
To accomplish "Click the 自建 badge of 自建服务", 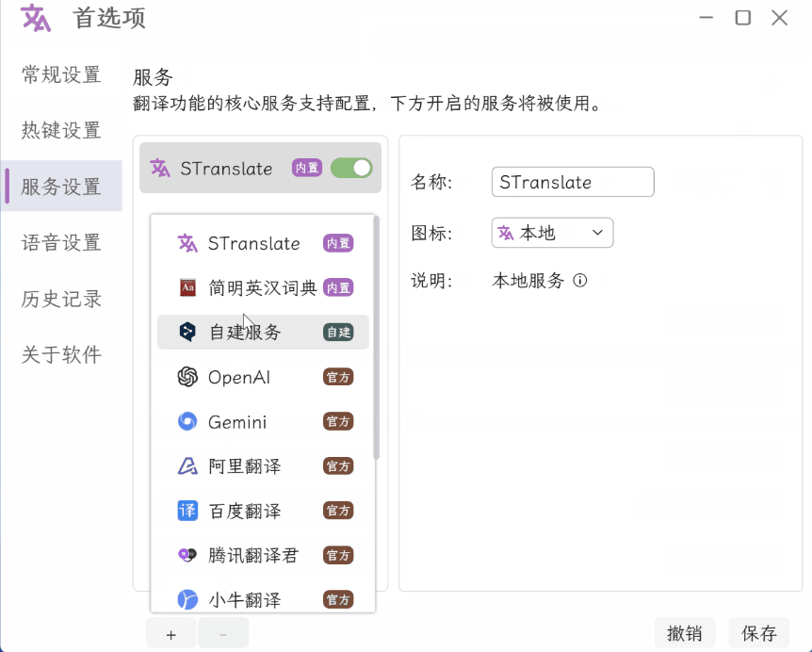I will pyautogui.click(x=338, y=332).
